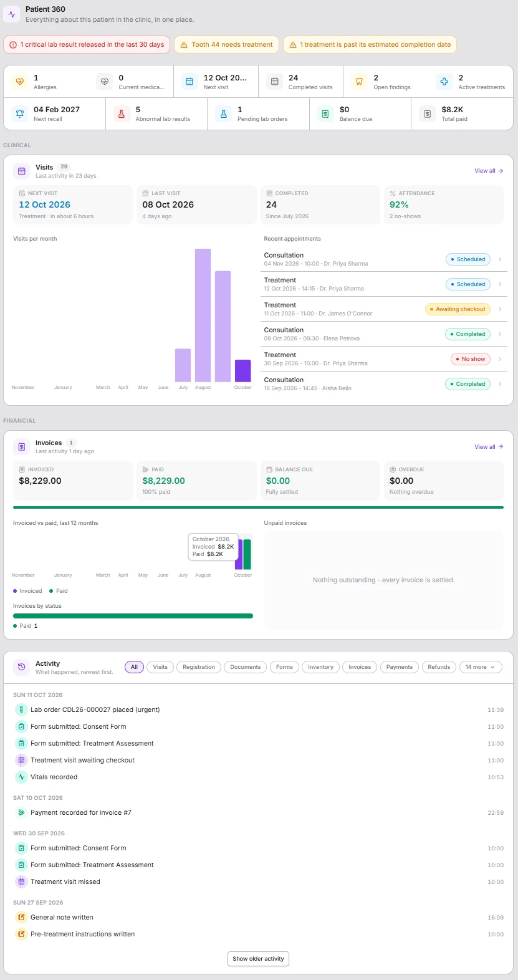Click the lab order CDL26-000027 activity icon

pos(21,709)
